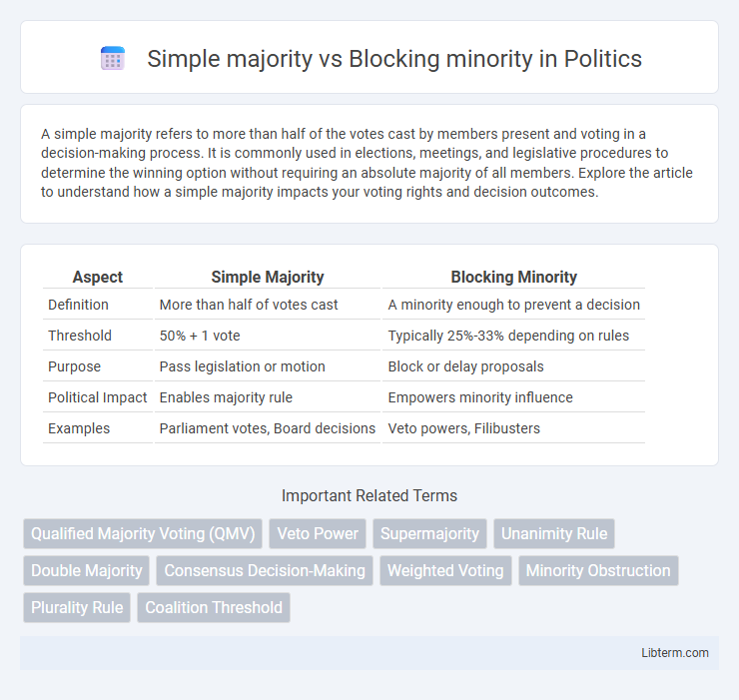Click the Aspect column header
The height and width of the screenshot is (700, 739).
click(98, 278)
